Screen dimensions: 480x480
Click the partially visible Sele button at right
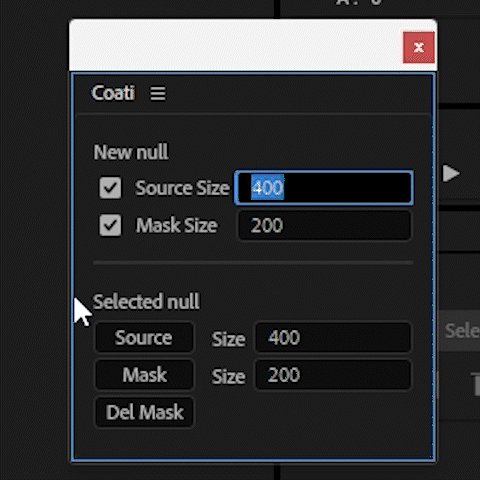click(460, 331)
